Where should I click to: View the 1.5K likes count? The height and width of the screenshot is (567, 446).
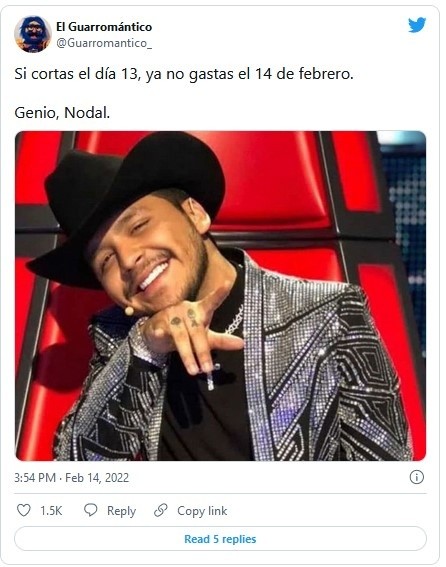(x=51, y=511)
